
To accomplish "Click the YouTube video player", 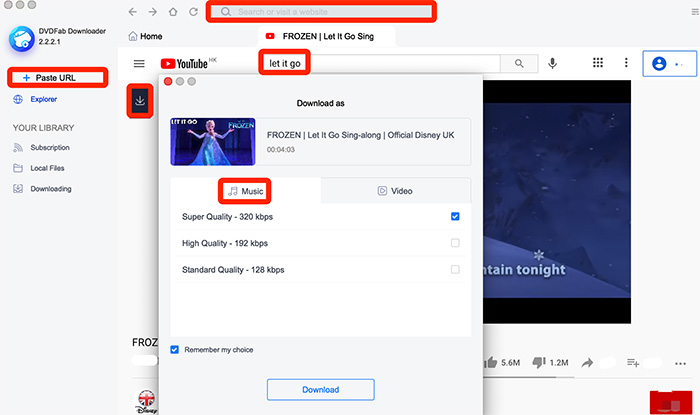I will (x=557, y=202).
